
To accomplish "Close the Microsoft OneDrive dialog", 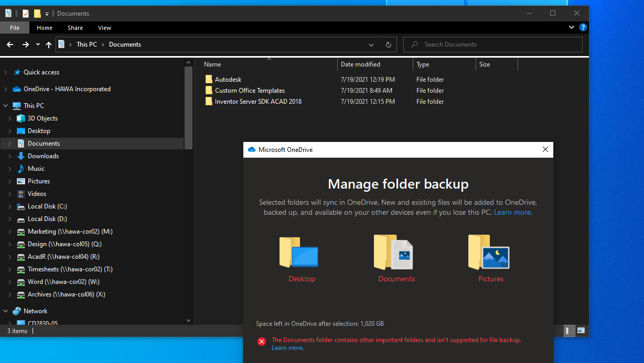I will click(x=545, y=150).
